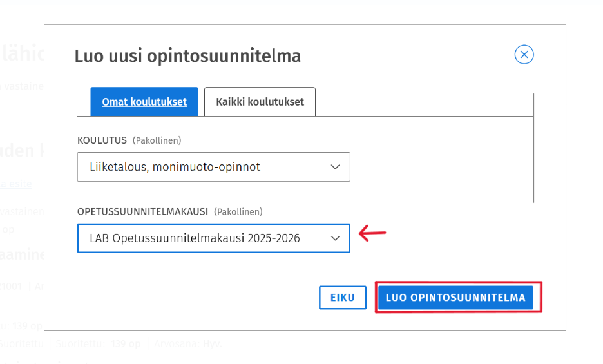This screenshot has height=364, width=603.
Task: Click Pakollinen text beside KOULUTUS
Action: point(157,140)
